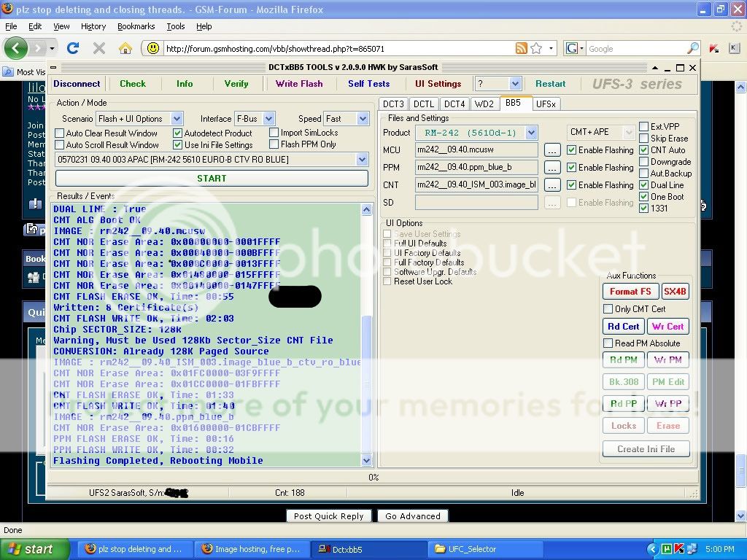
Task: Click the Go Advanced button
Action: point(413,516)
